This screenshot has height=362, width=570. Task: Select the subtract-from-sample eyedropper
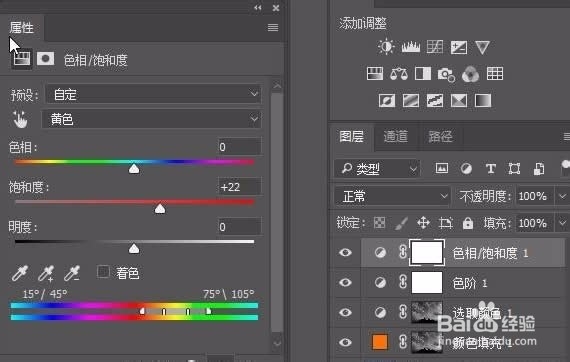72,273
